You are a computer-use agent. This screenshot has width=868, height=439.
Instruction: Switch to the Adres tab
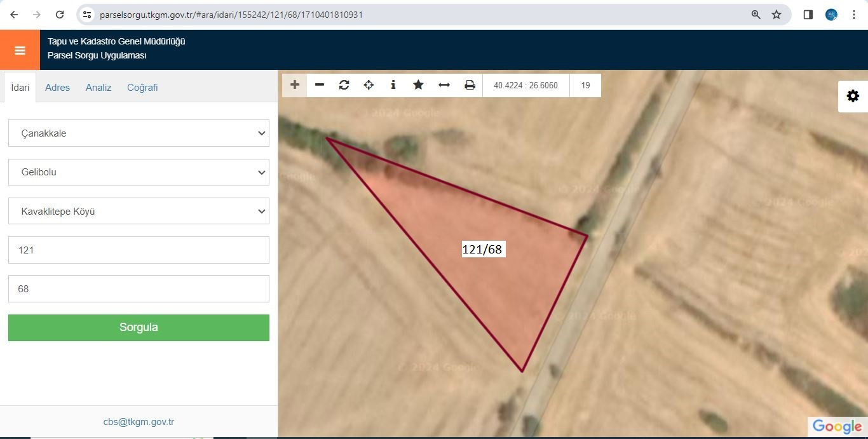coord(57,88)
